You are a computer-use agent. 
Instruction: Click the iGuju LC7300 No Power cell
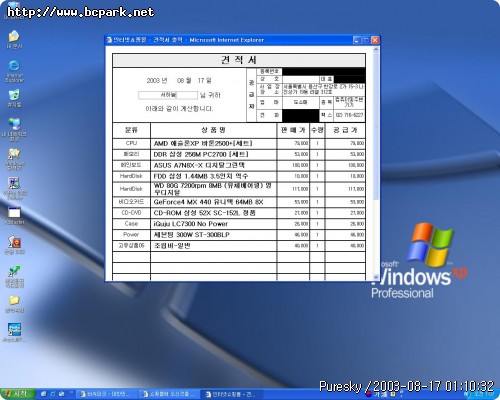[x=213, y=224]
